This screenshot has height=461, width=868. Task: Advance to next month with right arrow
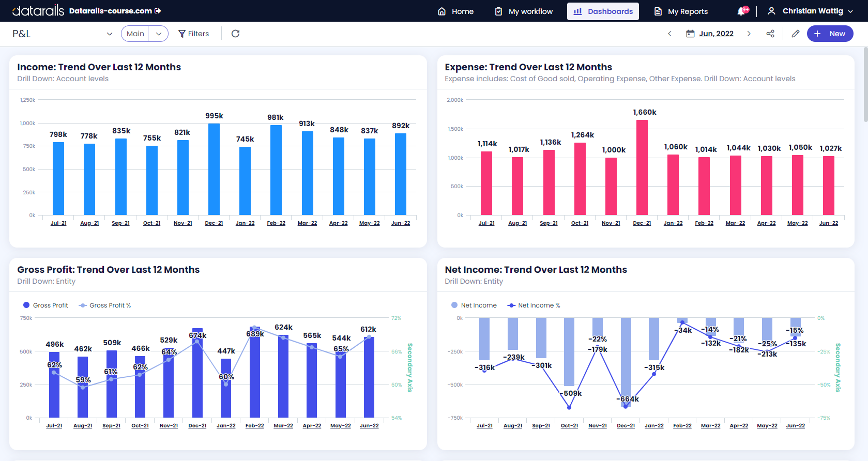[749, 34]
